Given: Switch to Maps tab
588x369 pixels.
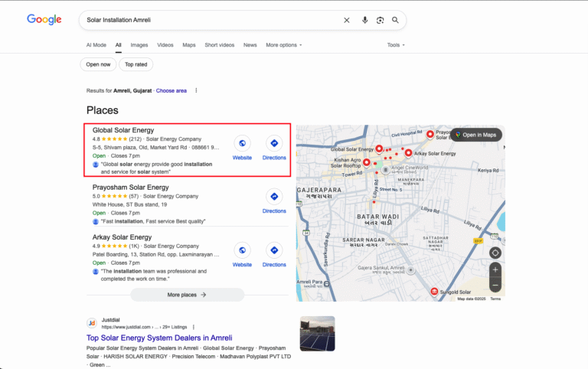Looking at the screenshot, I should coord(189,45).
